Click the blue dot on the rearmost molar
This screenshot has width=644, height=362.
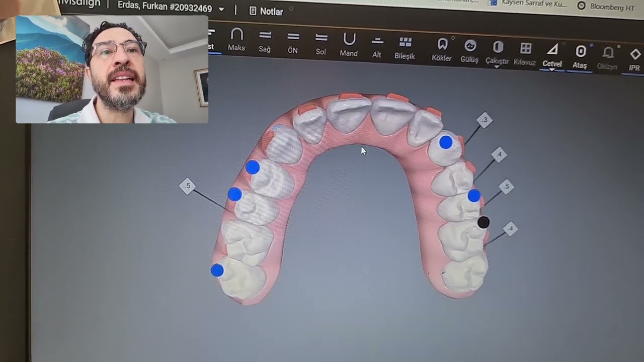pos(217,270)
